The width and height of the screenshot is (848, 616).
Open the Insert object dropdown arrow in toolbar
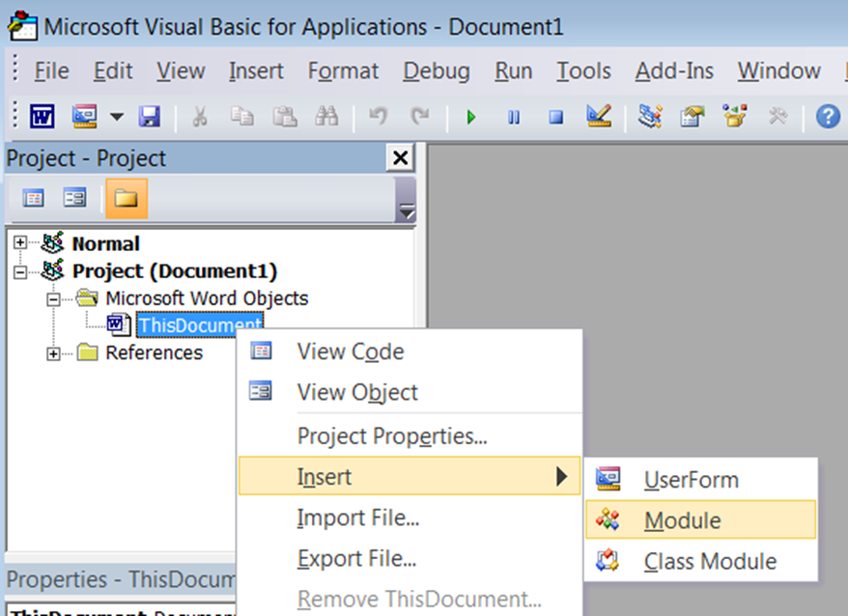[116, 116]
